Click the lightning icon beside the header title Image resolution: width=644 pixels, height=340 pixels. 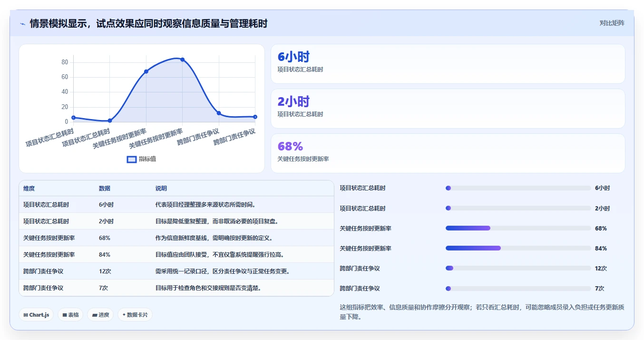(22, 24)
